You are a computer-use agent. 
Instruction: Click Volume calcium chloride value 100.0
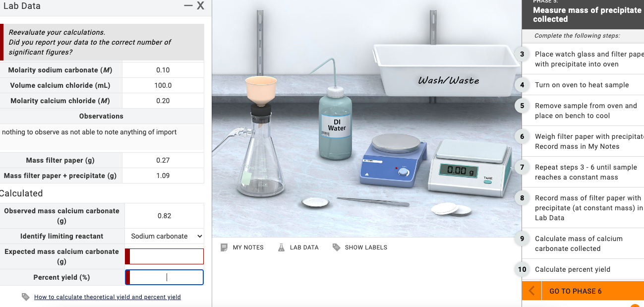coord(163,85)
